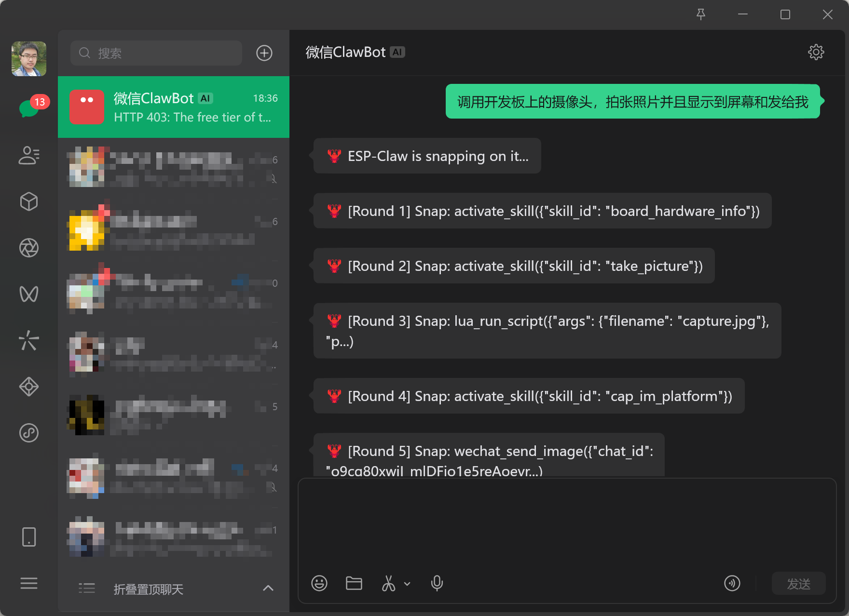The height and width of the screenshot is (616, 849).
Task: Click the user profile avatar
Action: 29,59
